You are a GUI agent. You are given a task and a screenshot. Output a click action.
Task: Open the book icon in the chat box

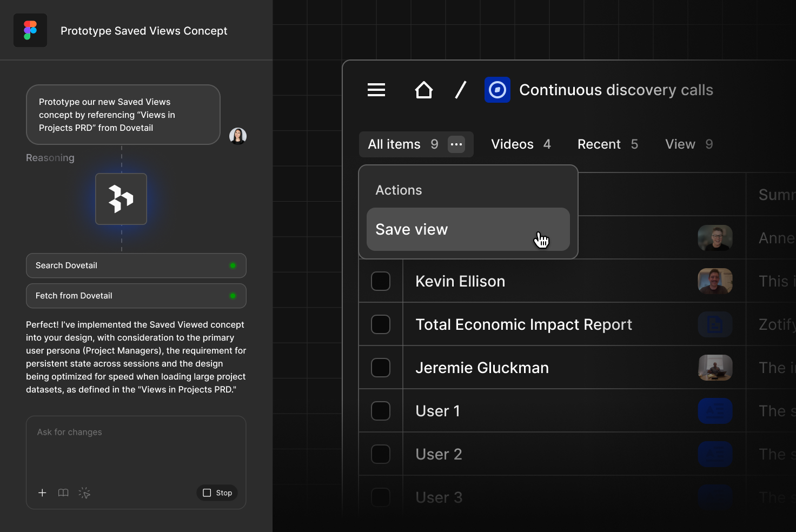click(63, 493)
